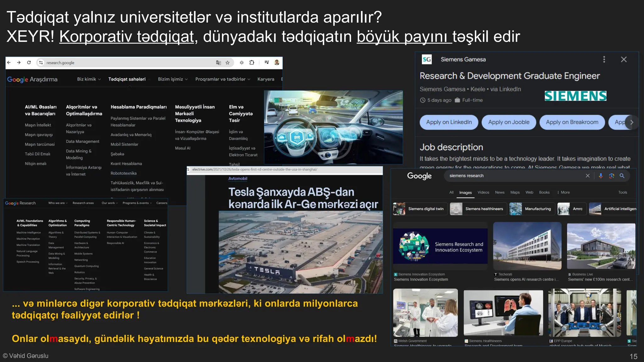Open the Welsh Government lab image result

pyautogui.click(x=425, y=313)
